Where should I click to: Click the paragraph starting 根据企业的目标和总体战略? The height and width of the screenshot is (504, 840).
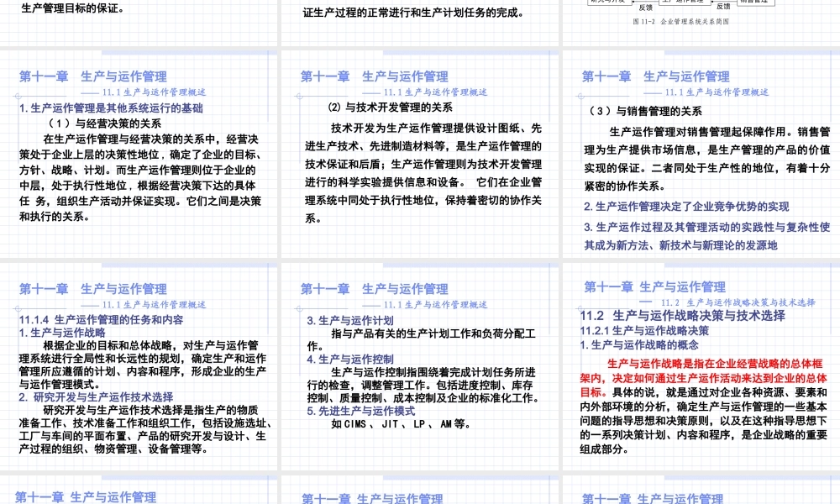tap(143, 365)
